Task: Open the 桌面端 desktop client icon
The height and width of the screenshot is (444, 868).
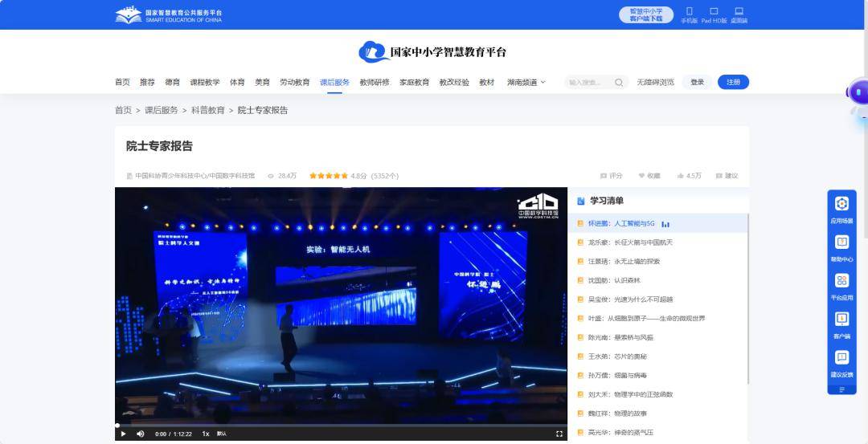Action: [739, 15]
